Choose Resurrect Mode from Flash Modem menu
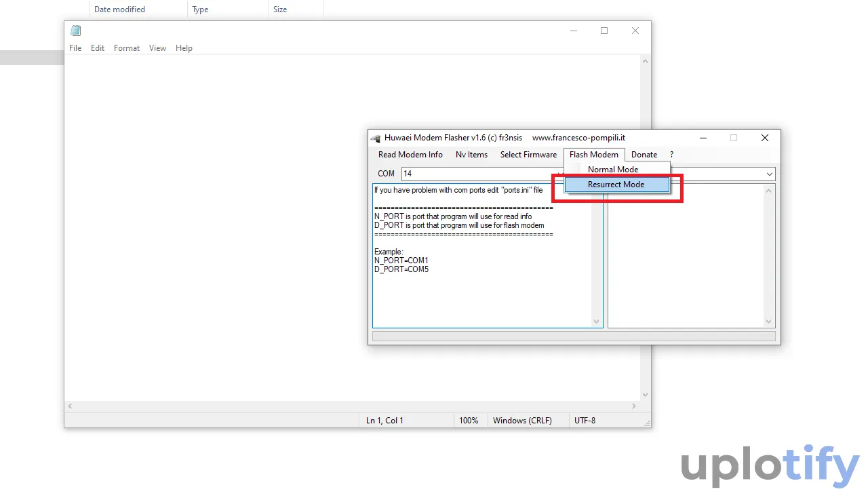868x498 pixels. pyautogui.click(x=617, y=185)
